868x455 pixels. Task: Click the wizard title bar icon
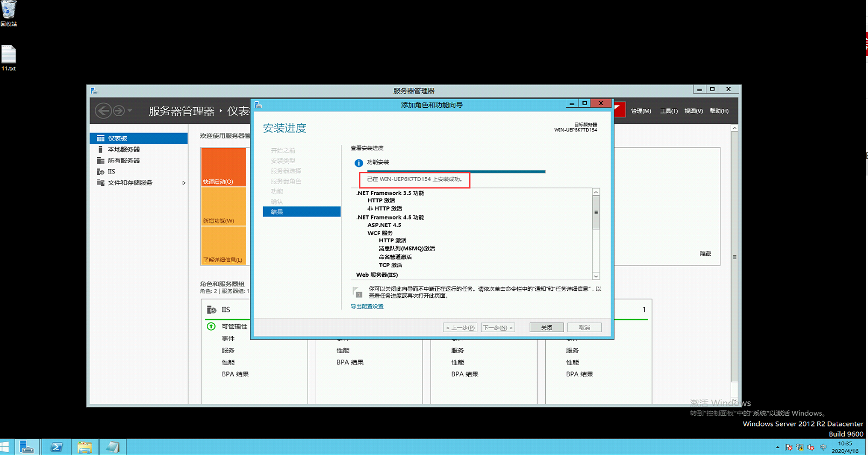pyautogui.click(x=258, y=105)
